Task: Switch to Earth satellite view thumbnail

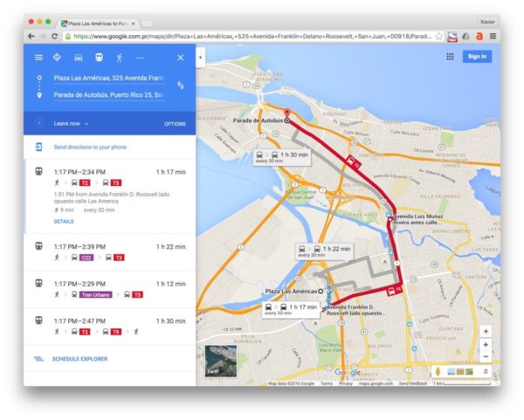Action: (221, 361)
